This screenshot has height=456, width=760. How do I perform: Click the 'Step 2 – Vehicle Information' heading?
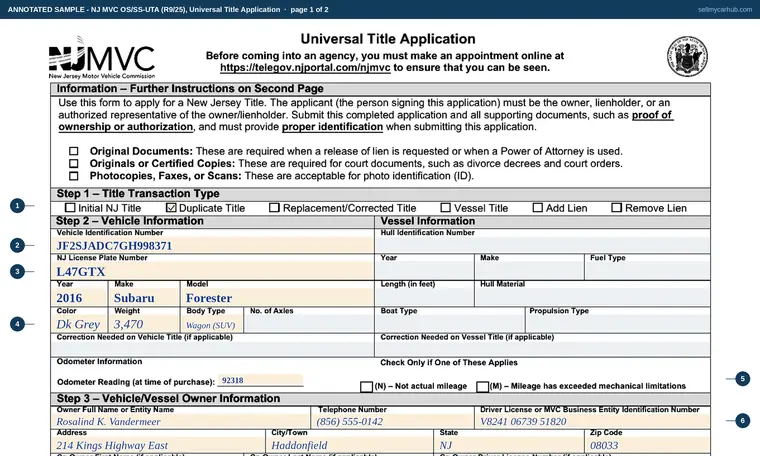coord(129,221)
